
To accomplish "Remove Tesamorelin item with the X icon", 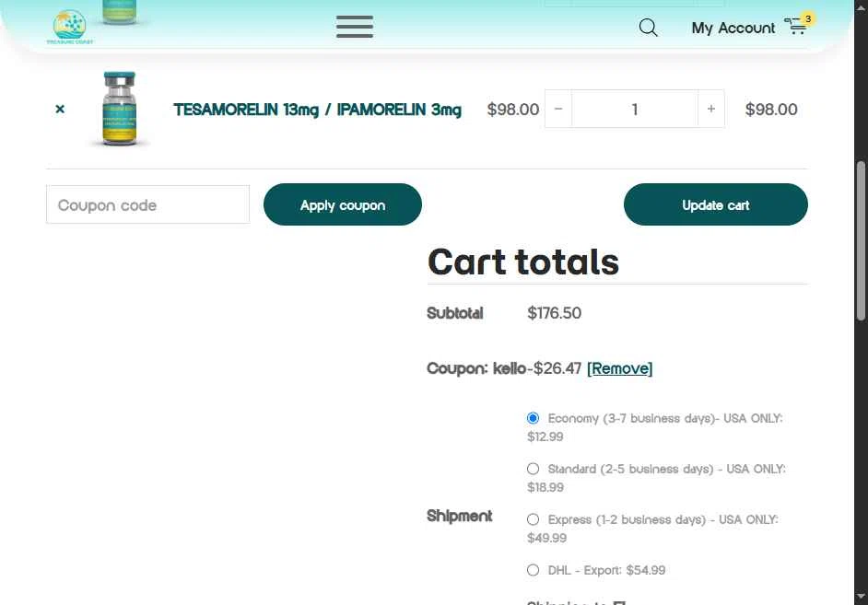I will pyautogui.click(x=60, y=109).
